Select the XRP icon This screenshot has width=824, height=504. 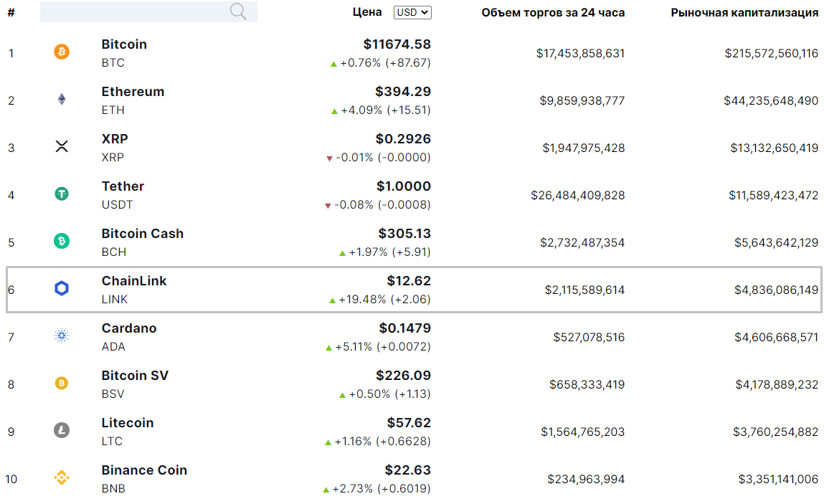62,147
